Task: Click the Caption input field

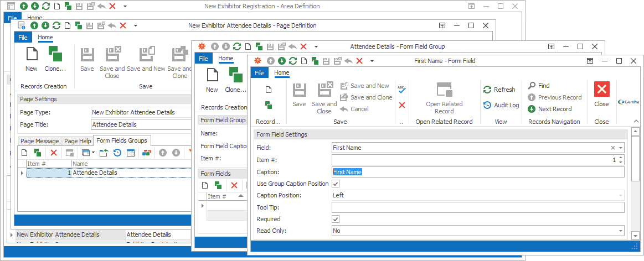Action: tap(478, 172)
